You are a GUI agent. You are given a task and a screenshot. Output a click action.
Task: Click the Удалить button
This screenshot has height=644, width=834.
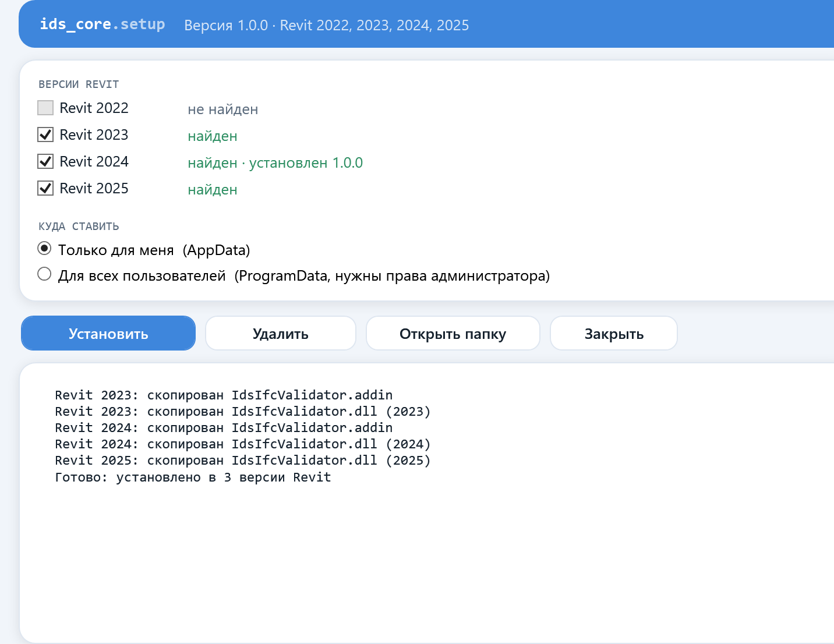[x=281, y=333]
